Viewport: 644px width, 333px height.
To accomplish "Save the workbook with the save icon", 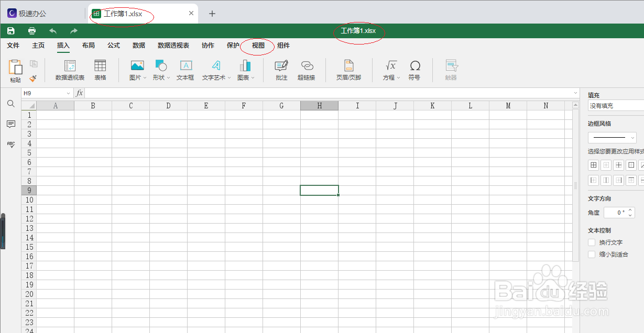I will point(10,30).
